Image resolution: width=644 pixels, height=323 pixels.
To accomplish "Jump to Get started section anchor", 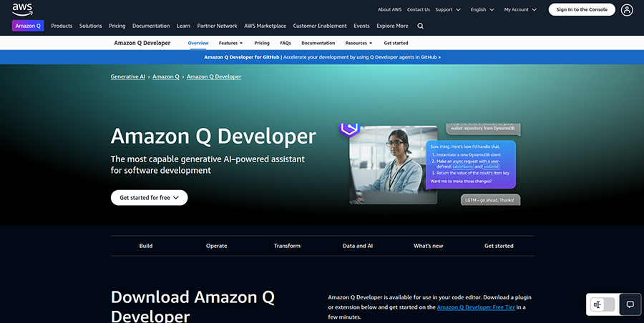I will pyautogui.click(x=499, y=246).
